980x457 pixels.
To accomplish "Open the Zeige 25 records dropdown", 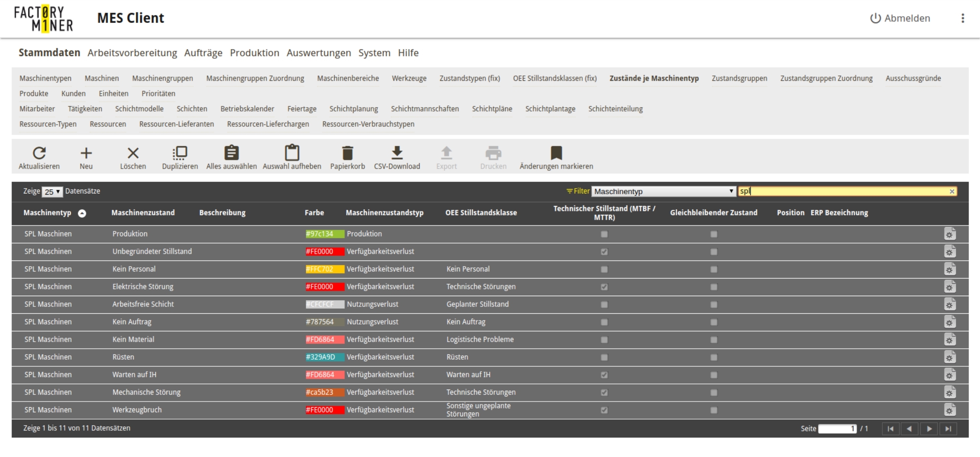I will [52, 192].
